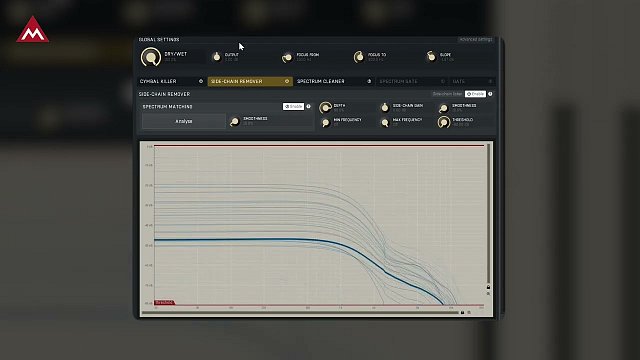
Task: Click the Depth knob
Action: (325, 108)
